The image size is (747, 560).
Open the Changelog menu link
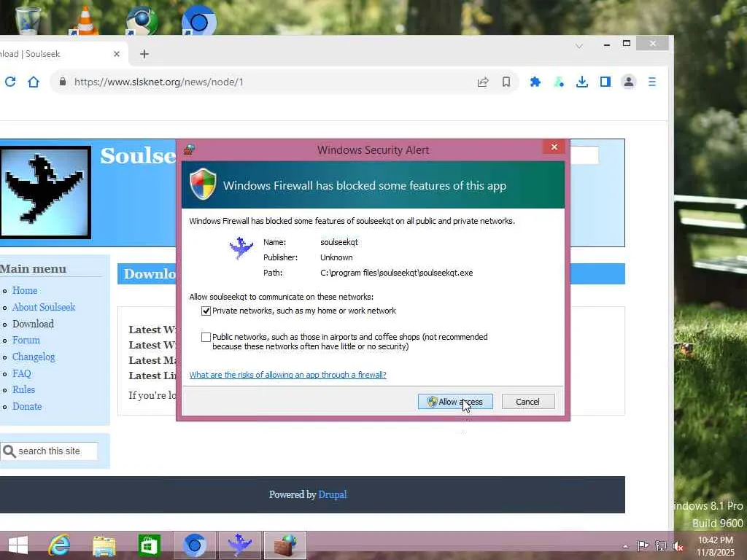[x=34, y=357]
